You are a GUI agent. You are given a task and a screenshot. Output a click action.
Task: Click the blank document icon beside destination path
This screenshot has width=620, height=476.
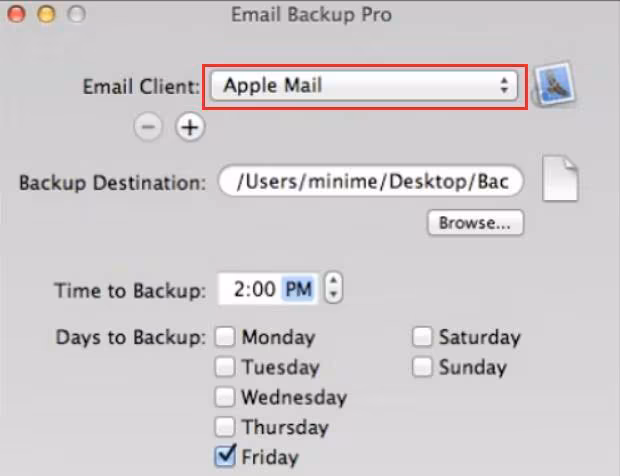pyautogui.click(x=560, y=179)
